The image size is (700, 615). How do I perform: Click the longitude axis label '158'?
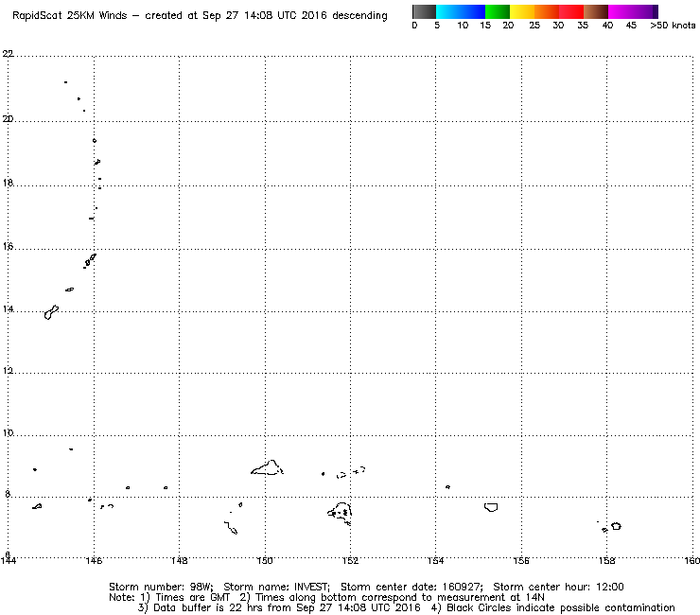[x=606, y=560]
